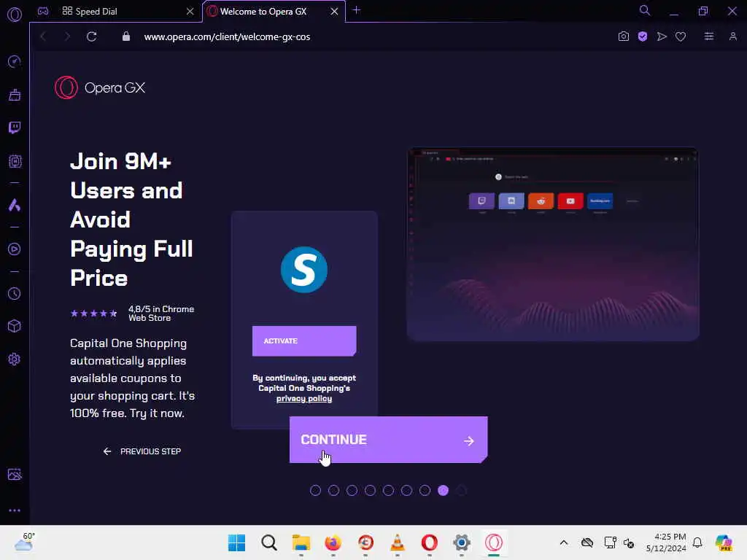Click the address bar URL
The width and height of the screenshot is (747, 560).
pyautogui.click(x=228, y=36)
